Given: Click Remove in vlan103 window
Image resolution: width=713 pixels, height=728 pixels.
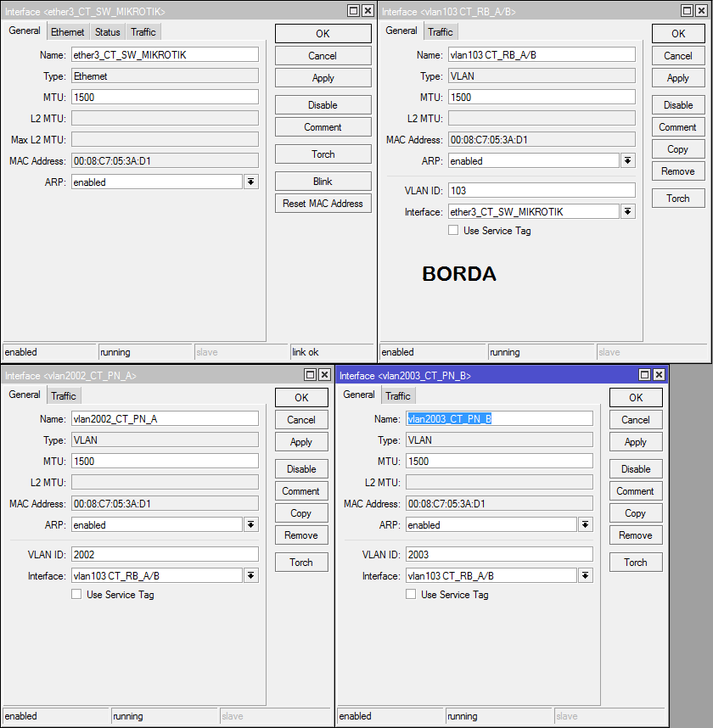Looking at the screenshot, I should (678, 171).
